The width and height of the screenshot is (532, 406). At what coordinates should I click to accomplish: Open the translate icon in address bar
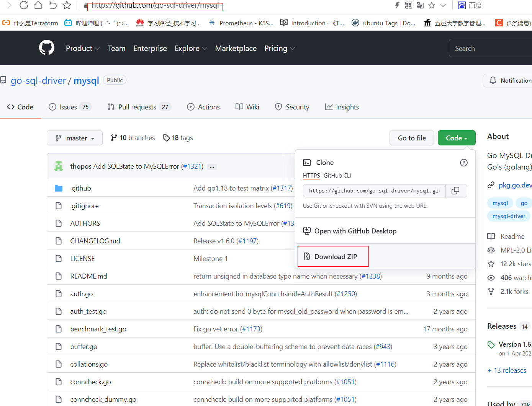(x=420, y=5)
